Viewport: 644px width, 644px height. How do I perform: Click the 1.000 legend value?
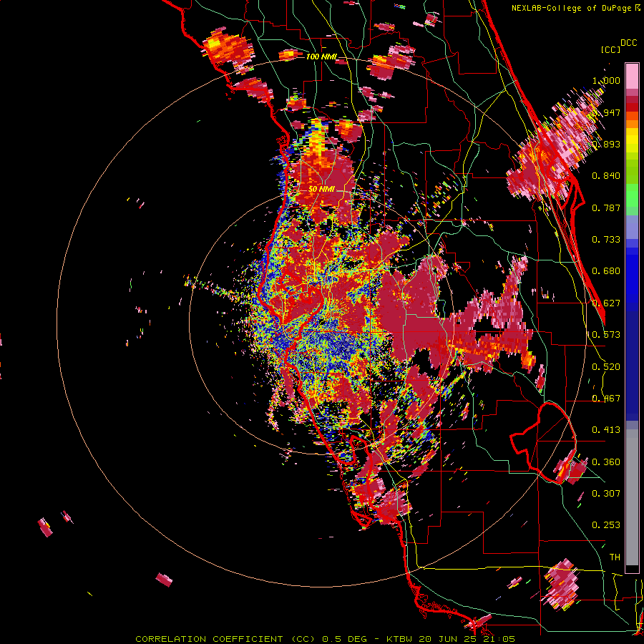[606, 80]
